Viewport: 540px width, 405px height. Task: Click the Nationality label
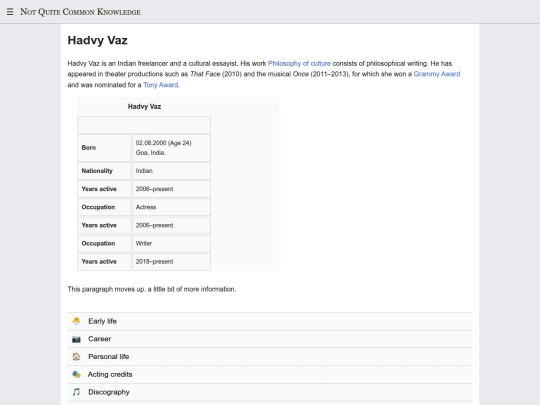(x=97, y=171)
